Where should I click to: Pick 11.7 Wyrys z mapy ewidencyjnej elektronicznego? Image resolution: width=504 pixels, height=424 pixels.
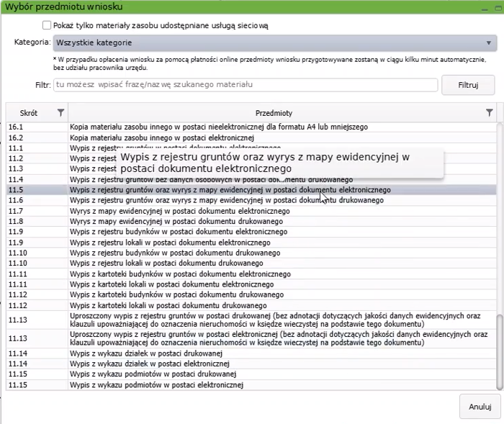(x=179, y=211)
